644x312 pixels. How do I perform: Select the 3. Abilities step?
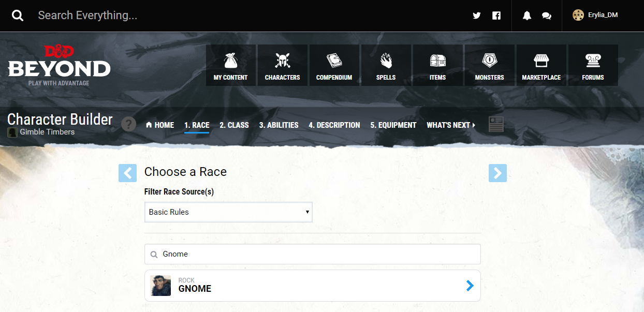279,125
